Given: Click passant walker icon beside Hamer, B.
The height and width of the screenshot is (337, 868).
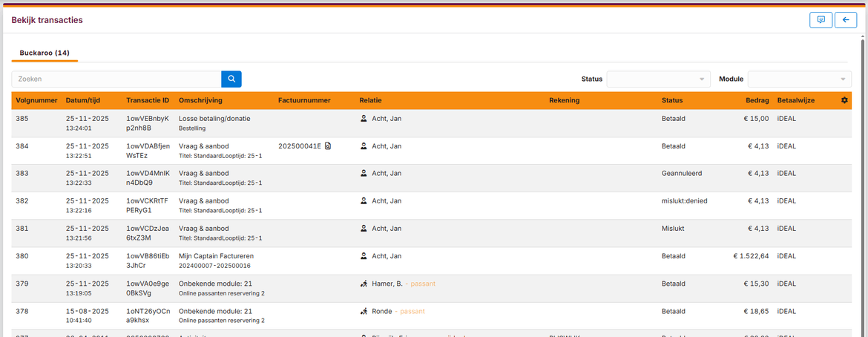Looking at the screenshot, I should point(364,284).
